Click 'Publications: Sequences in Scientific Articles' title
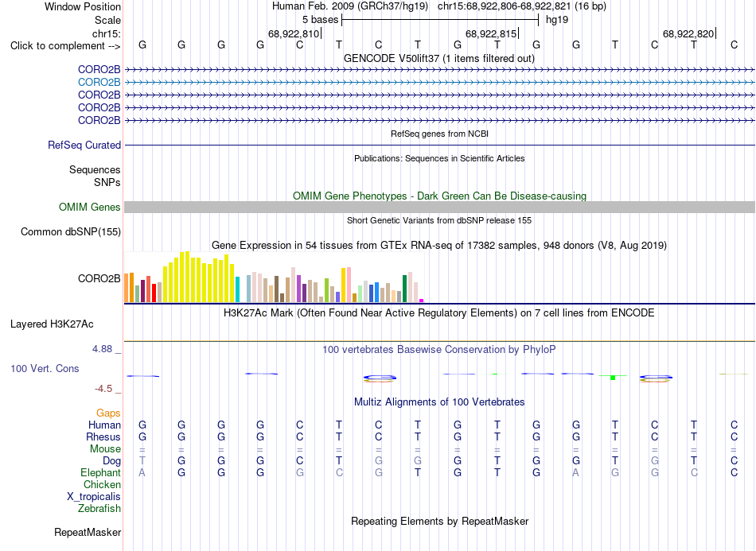Viewport: 756px width, 551px height. tap(439, 158)
